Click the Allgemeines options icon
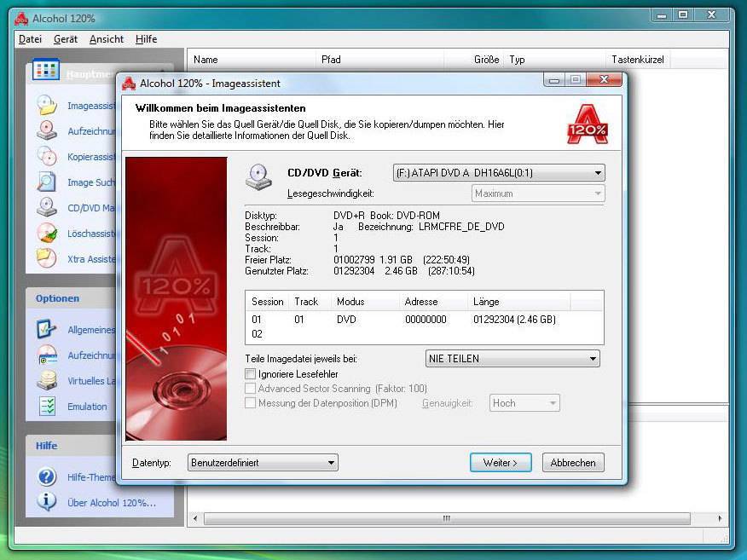 coord(47,329)
